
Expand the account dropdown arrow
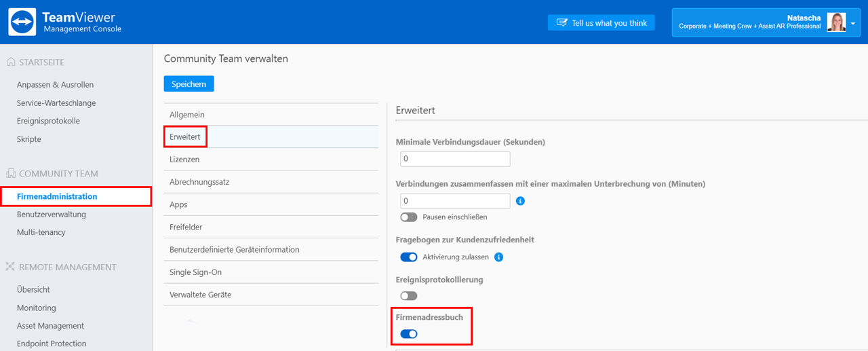click(x=853, y=23)
